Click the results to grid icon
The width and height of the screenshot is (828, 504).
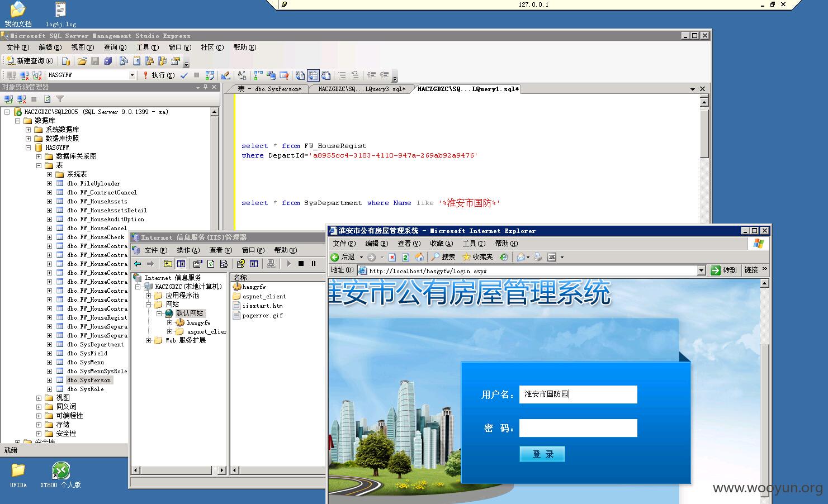pos(313,75)
